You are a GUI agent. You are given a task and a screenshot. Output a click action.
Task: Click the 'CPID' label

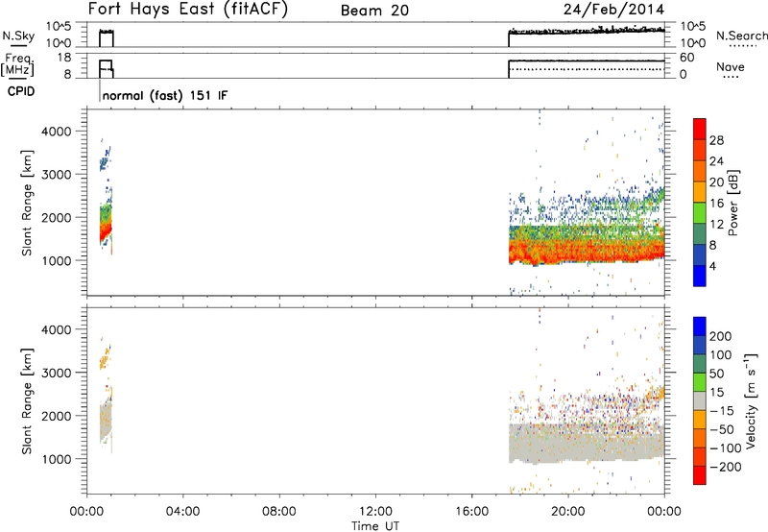[x=21, y=91]
